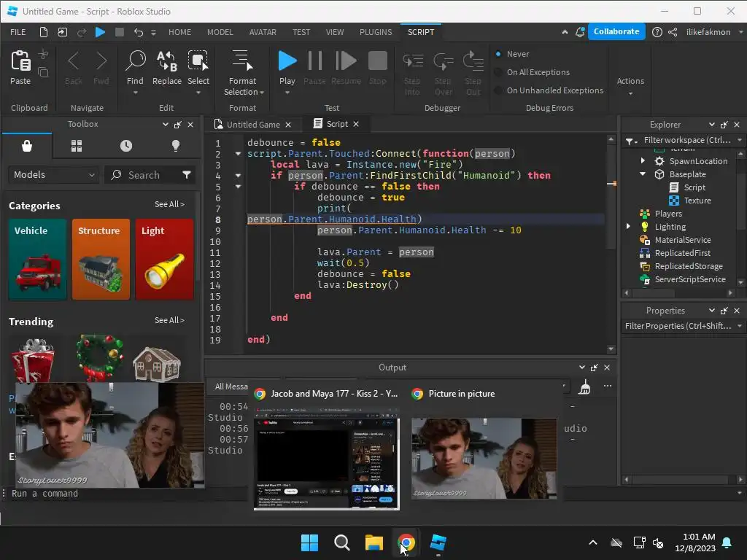Switch to the TEST ribbon tab
Screen dimensions: 747x560
pyautogui.click(x=301, y=32)
